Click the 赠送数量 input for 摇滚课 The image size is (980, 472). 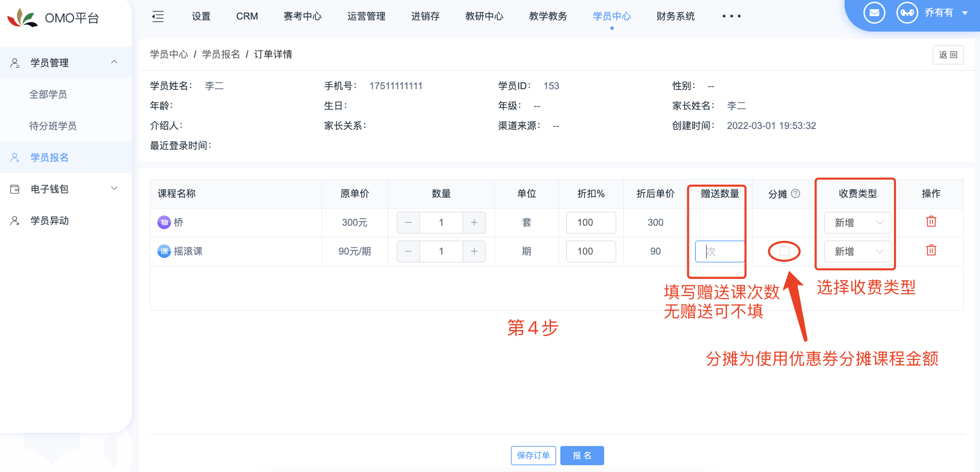(x=719, y=251)
